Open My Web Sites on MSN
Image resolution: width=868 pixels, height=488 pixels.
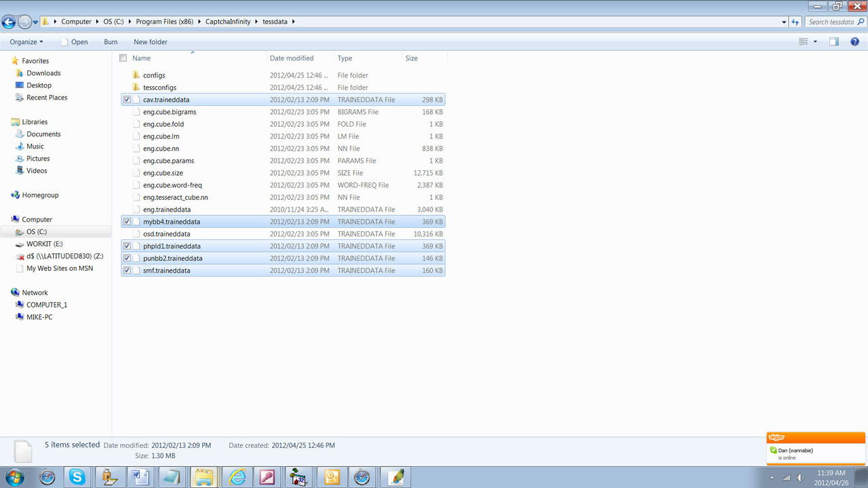tap(60, 268)
